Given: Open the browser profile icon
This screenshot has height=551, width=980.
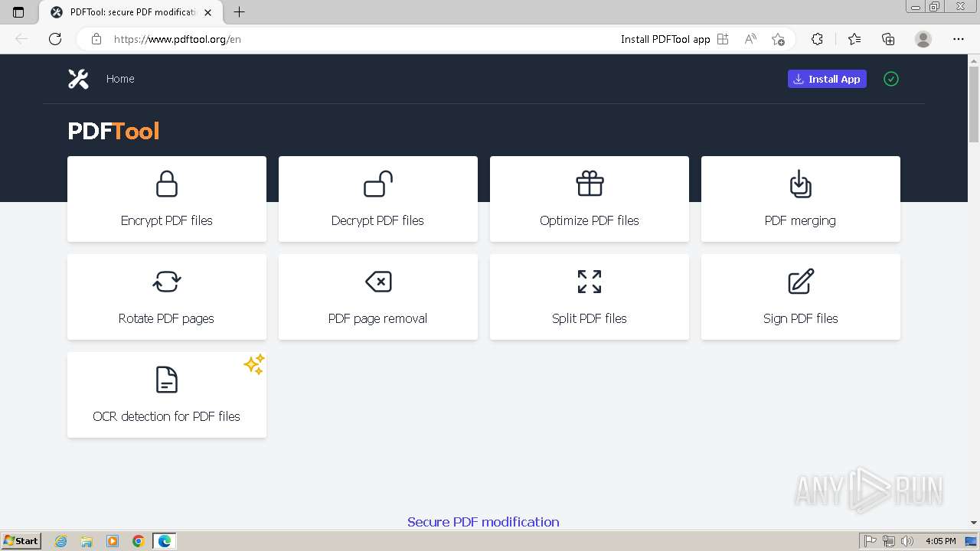Looking at the screenshot, I should [923, 39].
